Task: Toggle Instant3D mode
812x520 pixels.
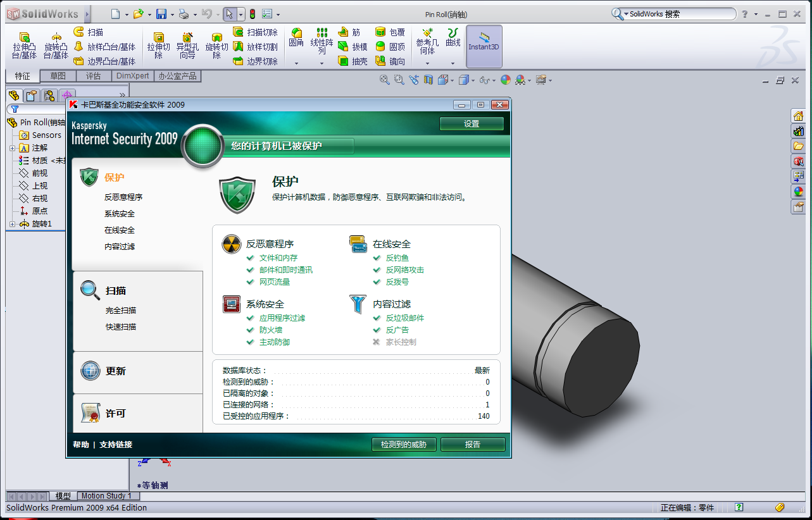Action: pos(484,46)
